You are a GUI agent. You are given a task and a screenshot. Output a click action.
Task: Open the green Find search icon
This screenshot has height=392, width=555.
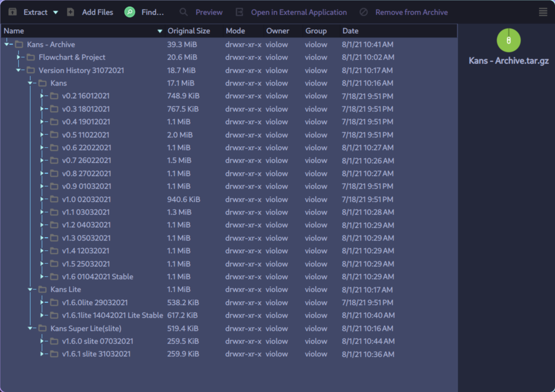point(129,12)
